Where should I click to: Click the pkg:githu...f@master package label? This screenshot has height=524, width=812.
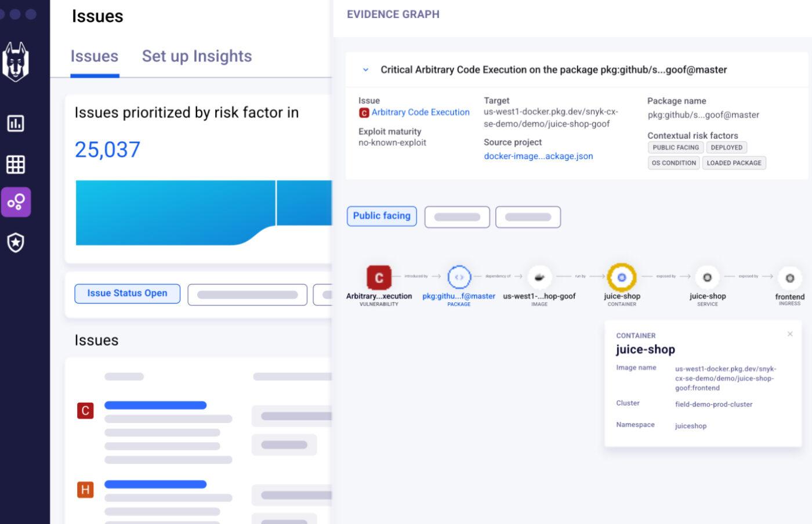[x=459, y=296]
